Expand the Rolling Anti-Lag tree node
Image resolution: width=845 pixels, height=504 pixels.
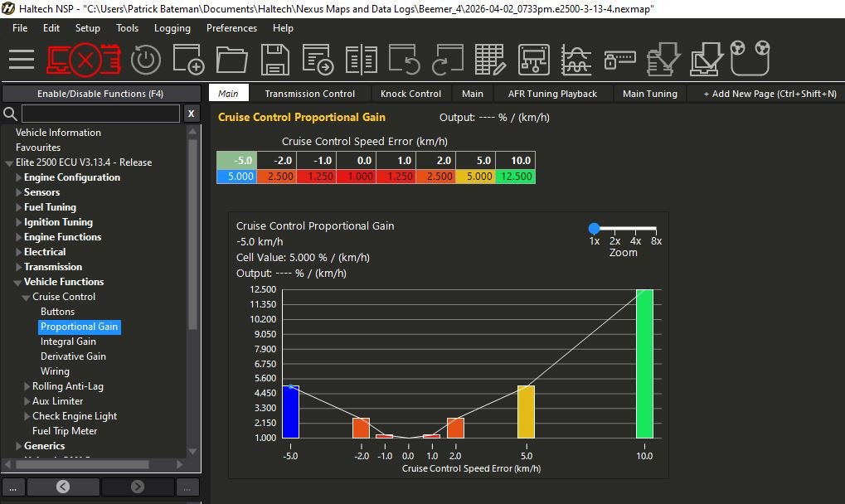point(27,386)
